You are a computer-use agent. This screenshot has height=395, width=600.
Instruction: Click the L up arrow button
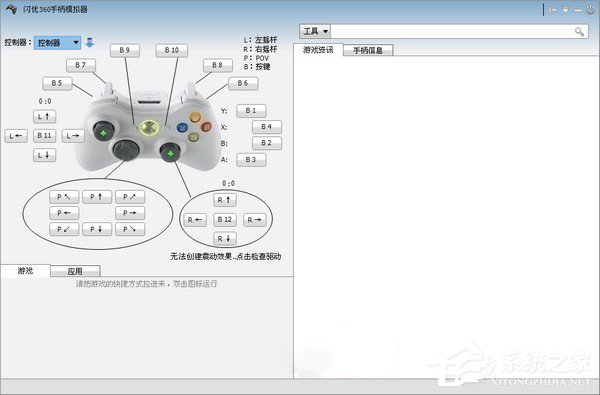[44, 116]
